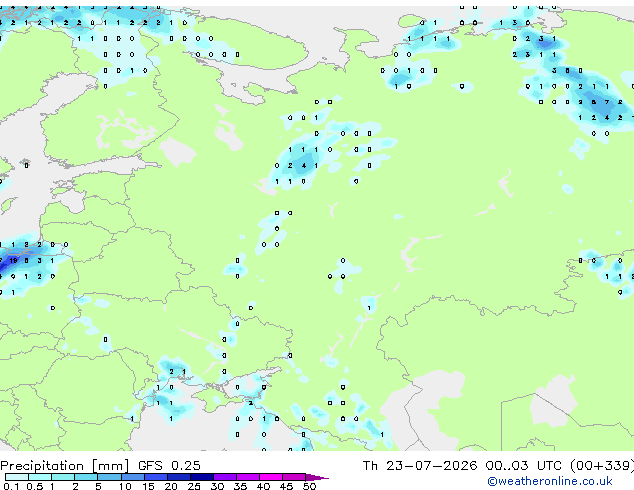
Task: Click the legend label '40'
Action: (263, 486)
